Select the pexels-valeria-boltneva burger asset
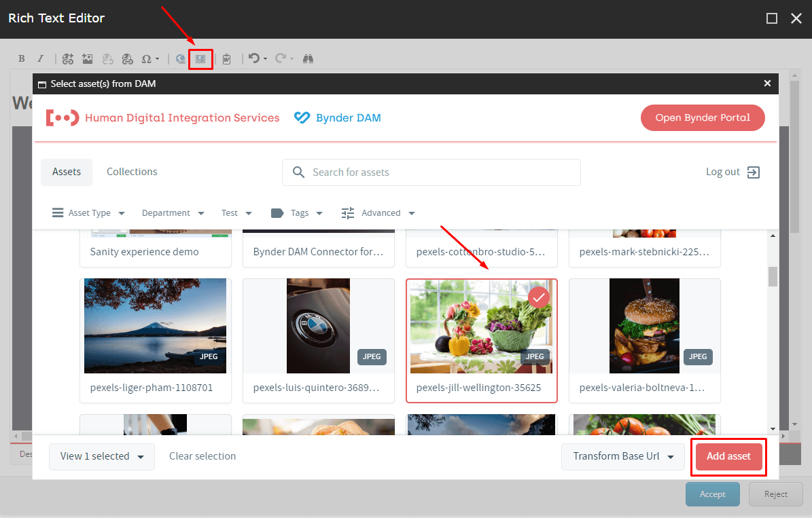The height and width of the screenshot is (518, 812). 644,326
